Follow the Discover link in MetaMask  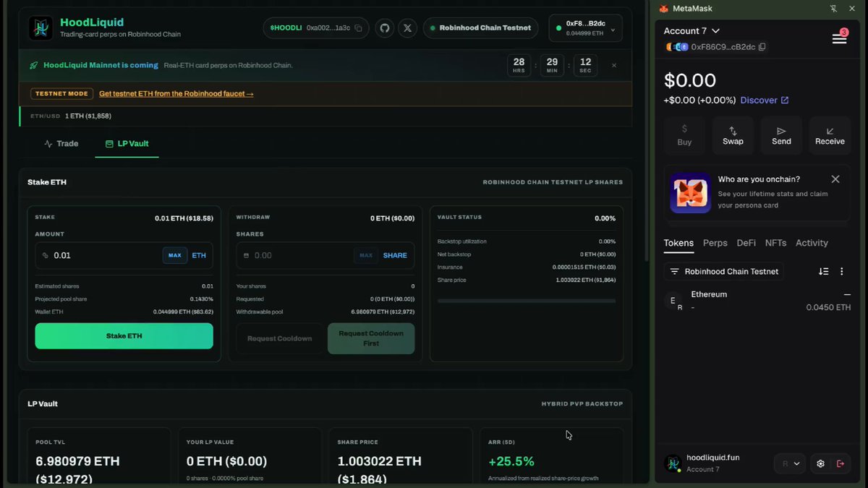(765, 100)
